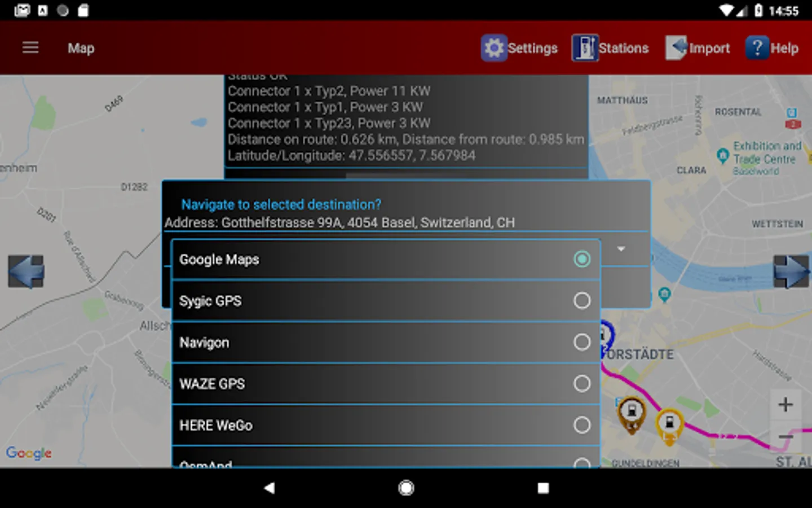The height and width of the screenshot is (508, 812).
Task: Tap Connector 1 x Typ2 Power 11 KW
Action: pos(329,91)
